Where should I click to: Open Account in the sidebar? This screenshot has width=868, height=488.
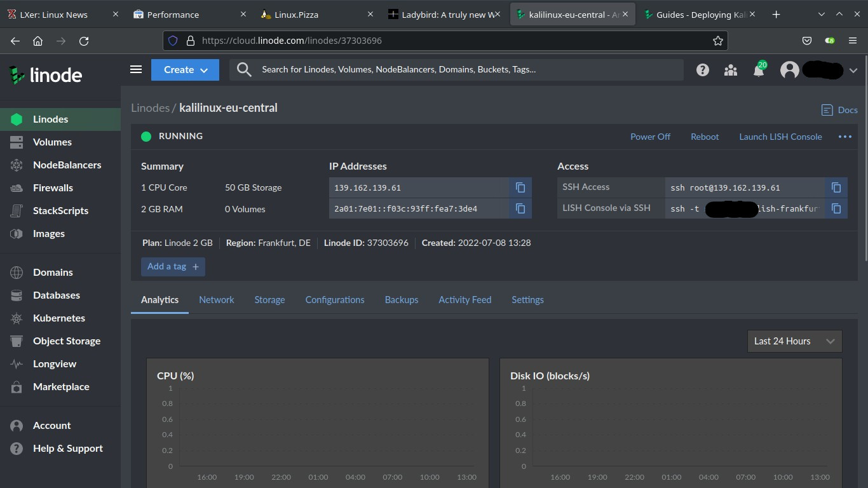60,426
